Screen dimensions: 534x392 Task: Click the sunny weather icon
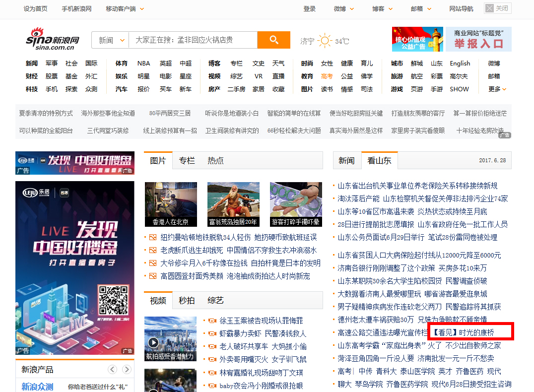point(325,41)
